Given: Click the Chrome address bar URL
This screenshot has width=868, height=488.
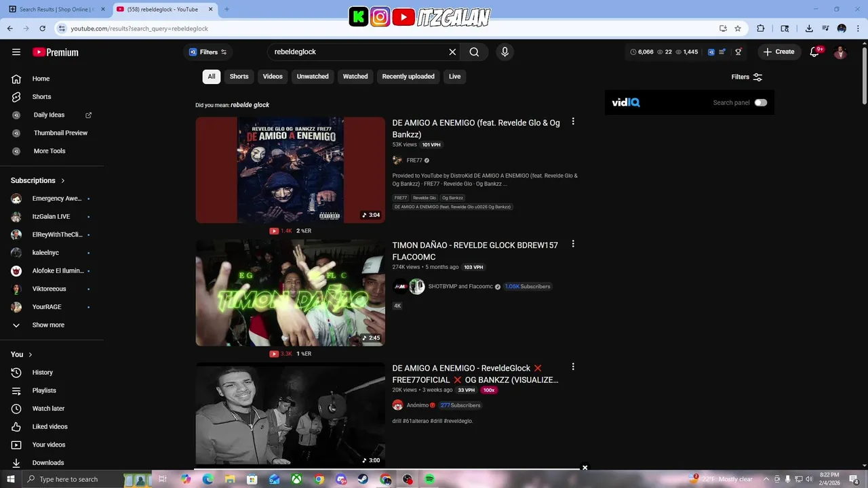Looking at the screenshot, I should click(x=139, y=28).
